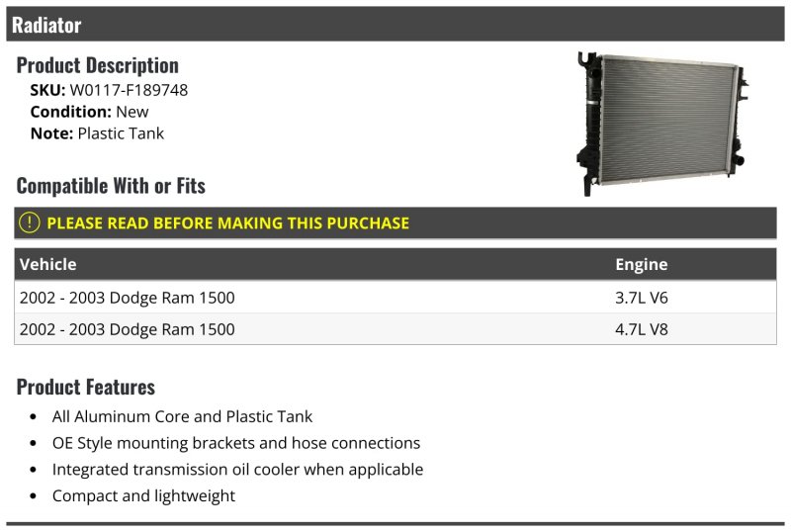Click the Integrated transmission oil cooler bullet
Screen dimensions: 791x532
[x=237, y=469]
